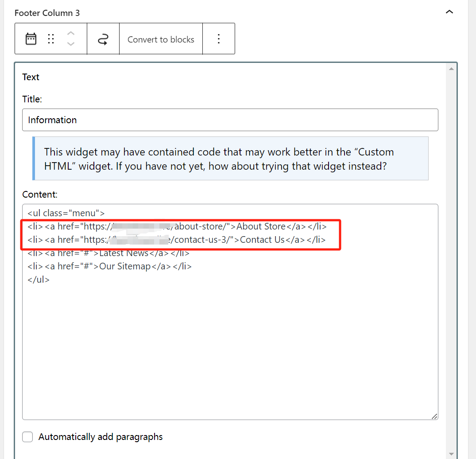The image size is (476, 459).
Task: Click the Contact Us link code line
Action: coord(176,240)
